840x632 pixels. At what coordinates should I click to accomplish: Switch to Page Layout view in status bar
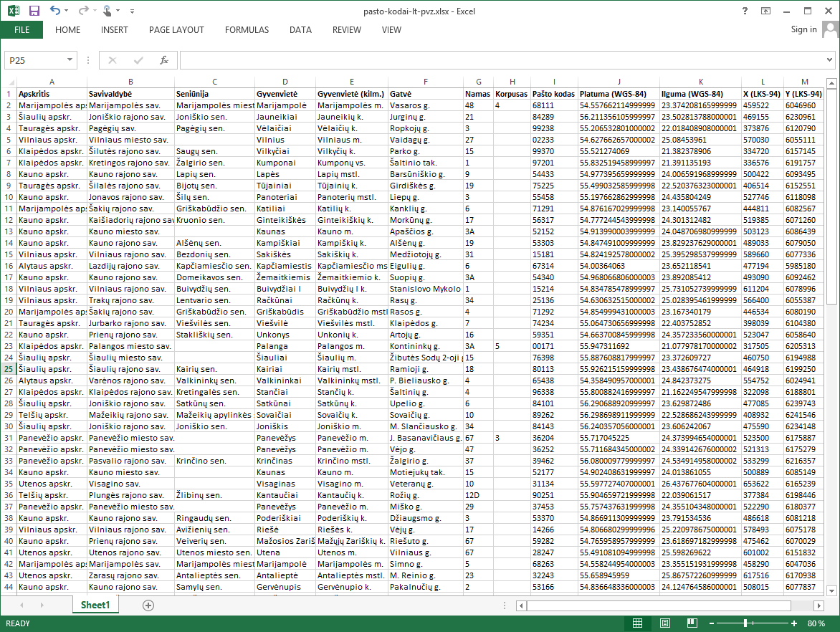pos(665,623)
